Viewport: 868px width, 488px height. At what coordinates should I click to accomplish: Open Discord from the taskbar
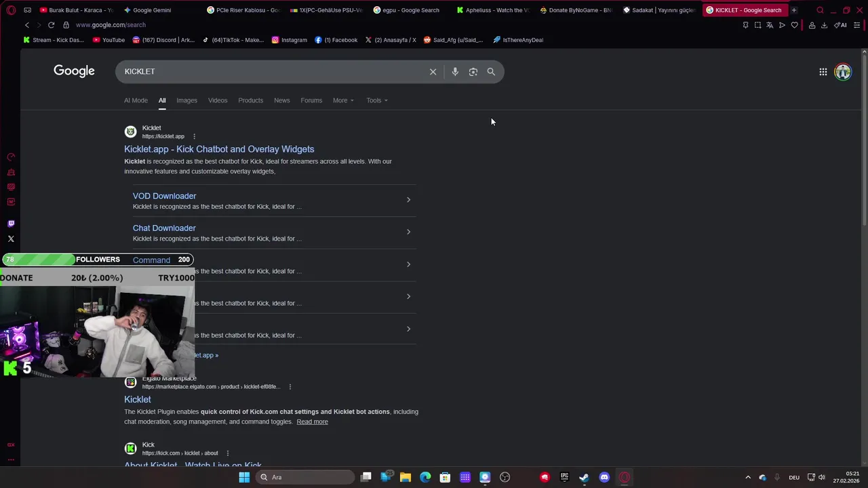tap(604, 477)
